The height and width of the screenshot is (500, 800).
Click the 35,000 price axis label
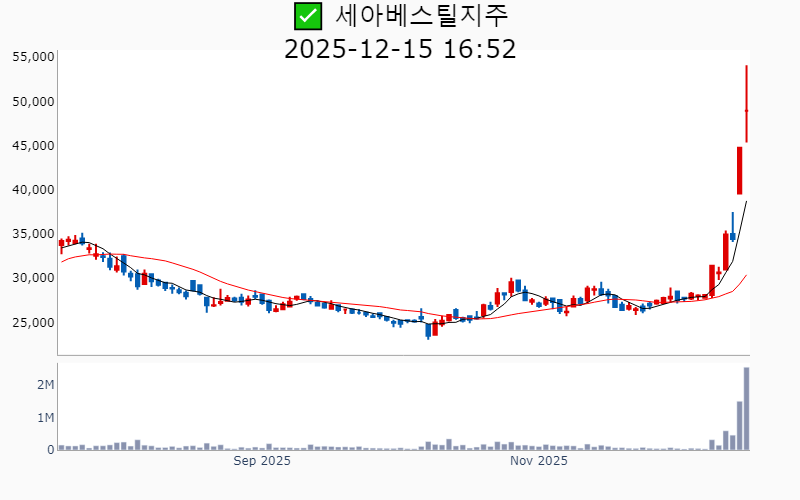[32, 234]
